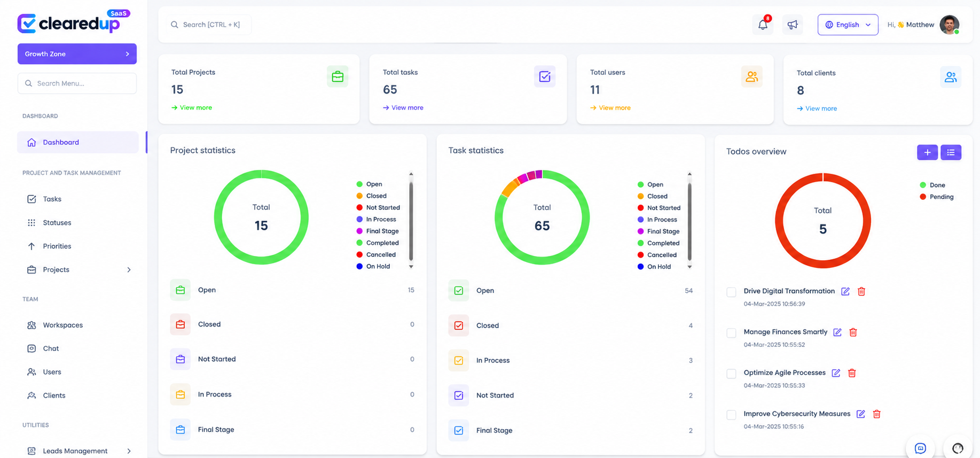Screen dimensions: 980x458
Task: Click the Total Projects briefcase icon
Action: pos(338,76)
